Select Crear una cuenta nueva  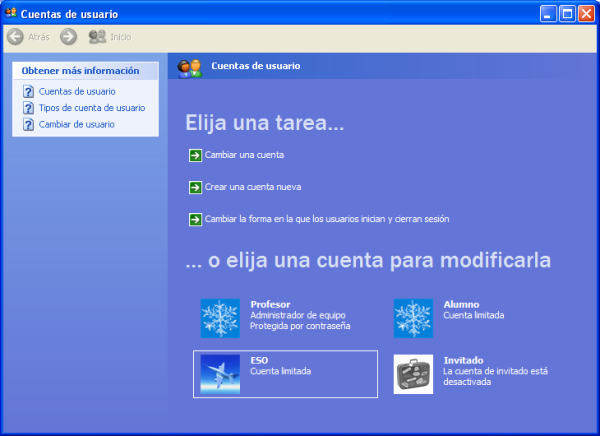click(x=253, y=187)
